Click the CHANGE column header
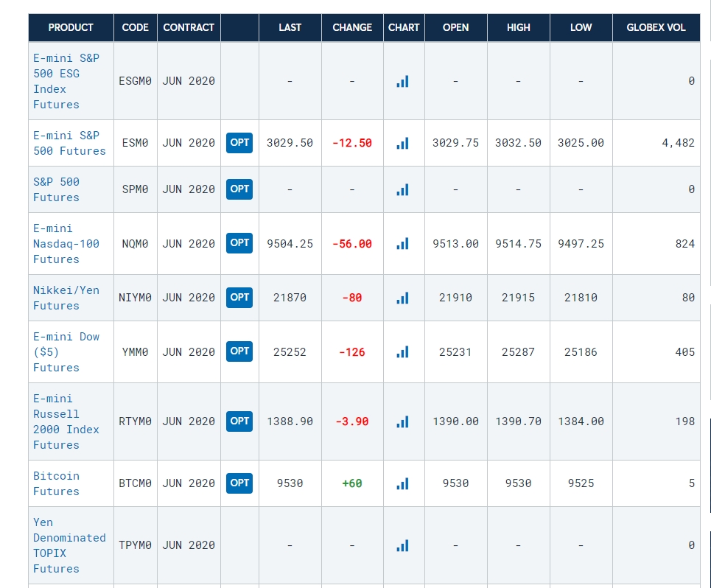The image size is (711, 588). [x=352, y=28]
